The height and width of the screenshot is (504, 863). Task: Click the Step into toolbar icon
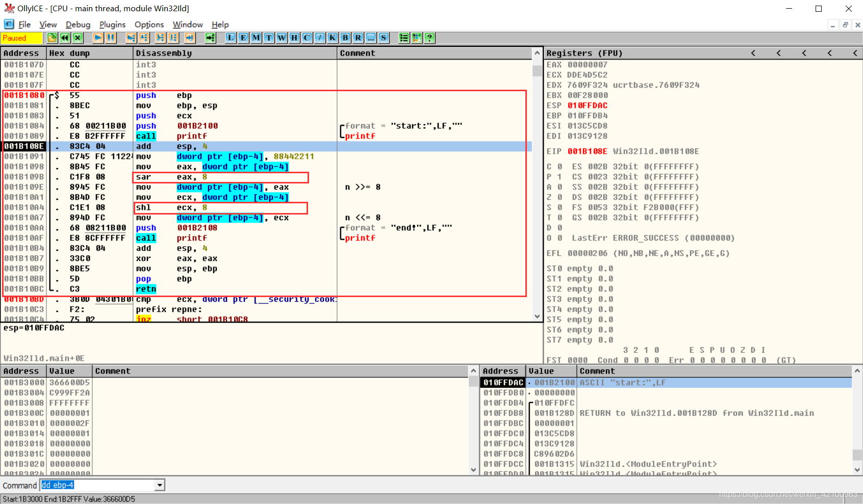point(131,38)
